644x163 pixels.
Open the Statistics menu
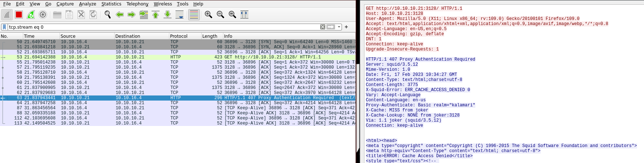tap(111, 4)
